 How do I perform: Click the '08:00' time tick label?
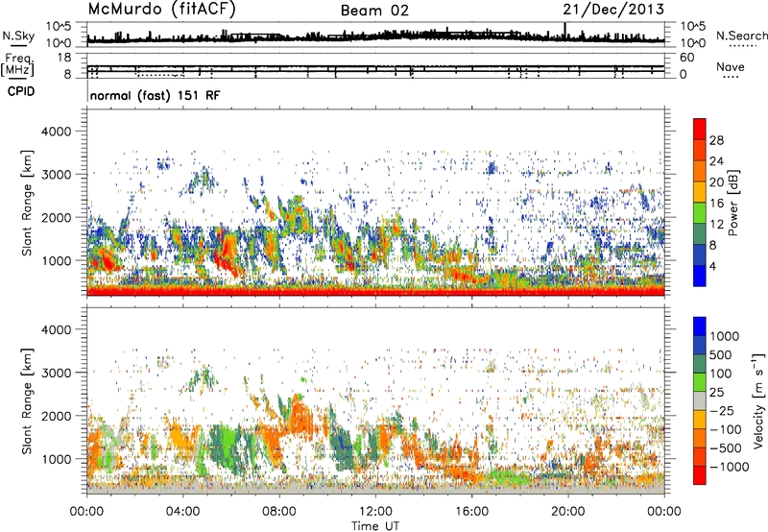[279, 512]
